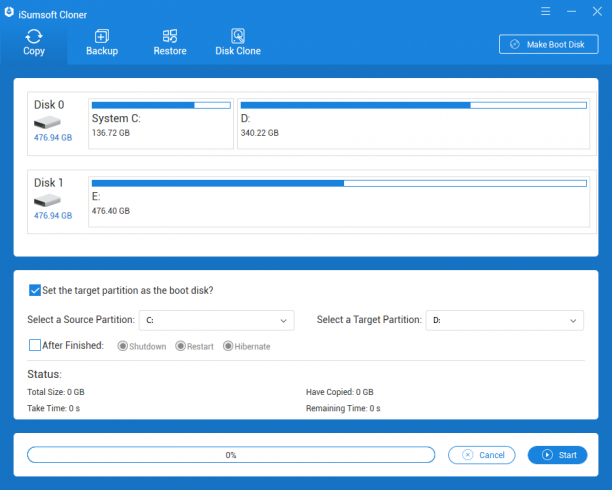The height and width of the screenshot is (490, 612).
Task: Select the Shutdown radio option
Action: (x=123, y=346)
